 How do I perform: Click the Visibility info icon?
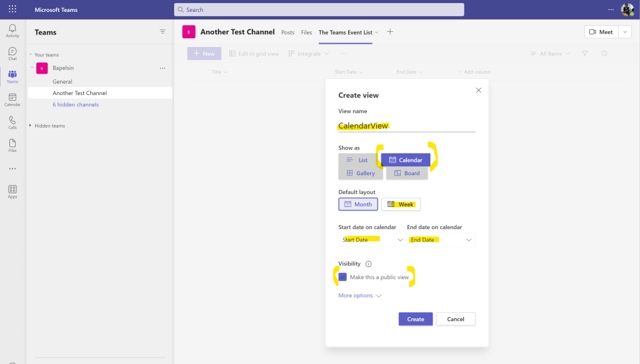pyautogui.click(x=368, y=264)
